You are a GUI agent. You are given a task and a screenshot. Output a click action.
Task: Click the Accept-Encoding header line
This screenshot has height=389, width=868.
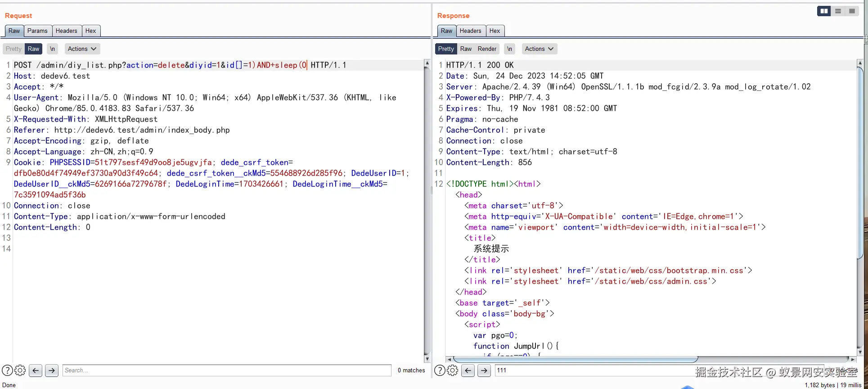tap(81, 141)
